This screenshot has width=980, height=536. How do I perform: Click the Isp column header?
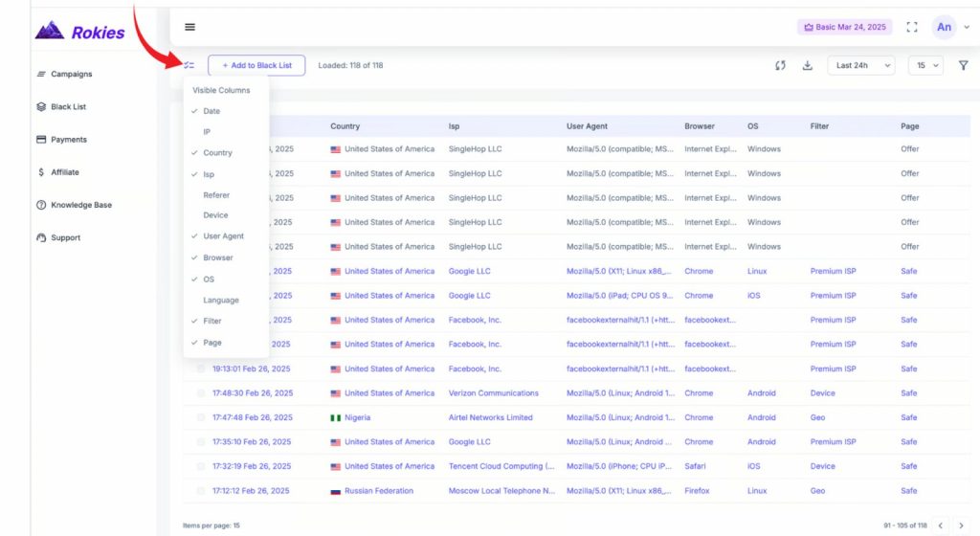click(454, 126)
